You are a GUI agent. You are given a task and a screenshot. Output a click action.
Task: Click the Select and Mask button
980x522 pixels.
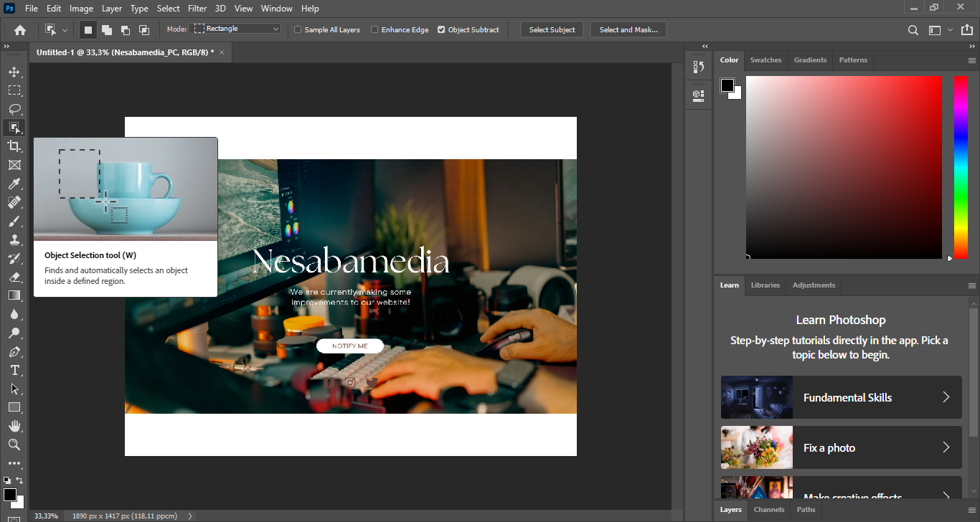pyautogui.click(x=628, y=30)
